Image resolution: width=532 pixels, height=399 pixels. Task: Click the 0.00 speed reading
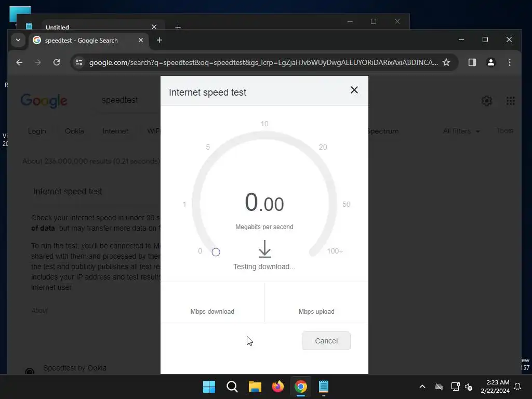coord(264,202)
